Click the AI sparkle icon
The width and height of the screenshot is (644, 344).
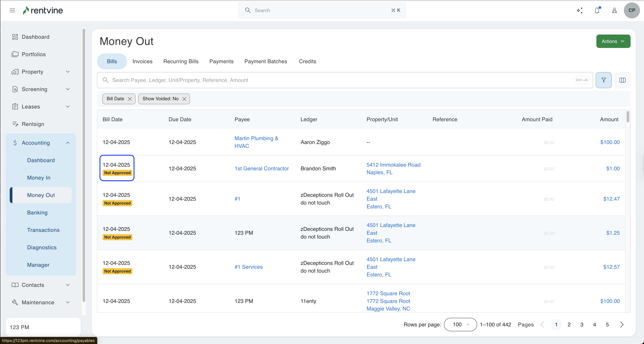click(579, 10)
